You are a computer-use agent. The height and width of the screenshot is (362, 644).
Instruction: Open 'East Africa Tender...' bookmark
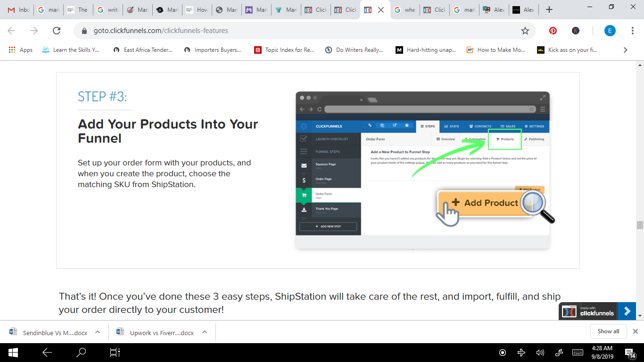click(x=143, y=50)
